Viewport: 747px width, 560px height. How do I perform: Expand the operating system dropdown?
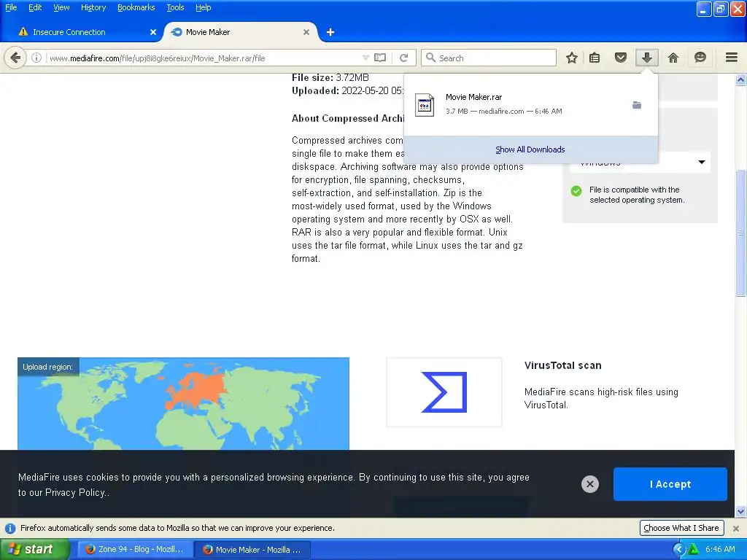coord(701,162)
